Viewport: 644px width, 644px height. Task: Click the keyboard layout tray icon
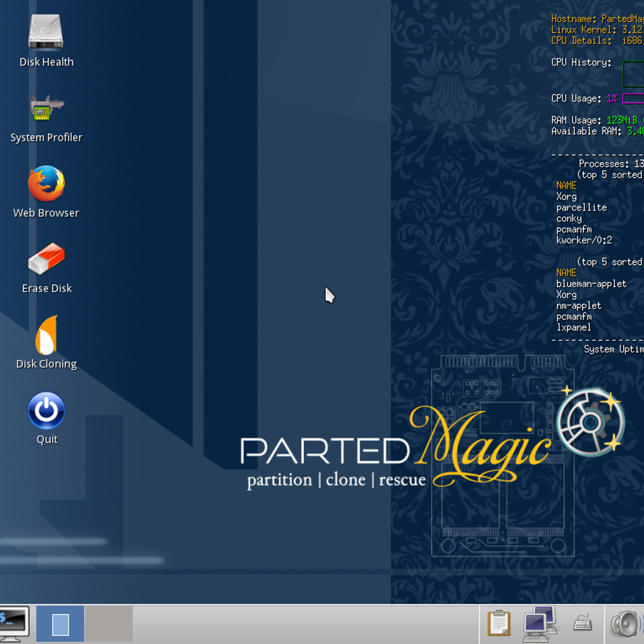[x=582, y=624]
